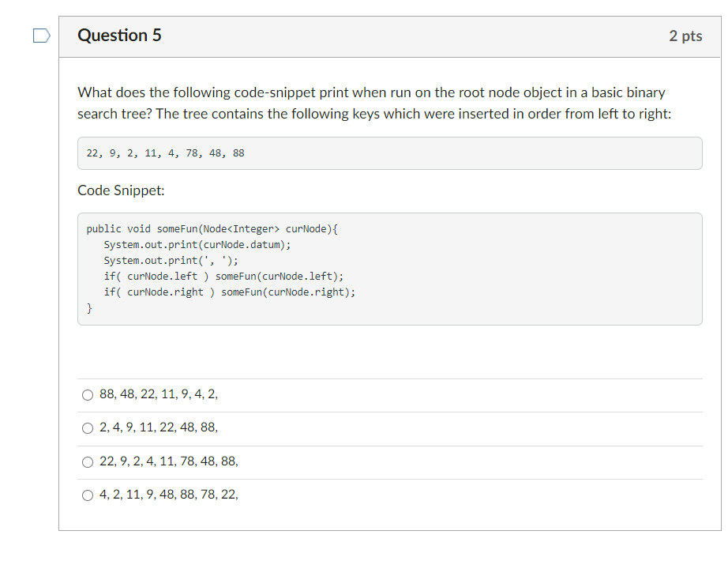Viewport: 728px width, 561px height.
Task: Click the 'if( curNode.right )' code line
Action: 229,292
